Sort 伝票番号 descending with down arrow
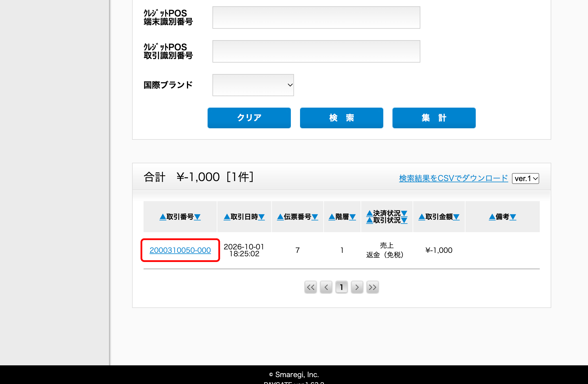This screenshot has height=384, width=588. [315, 217]
